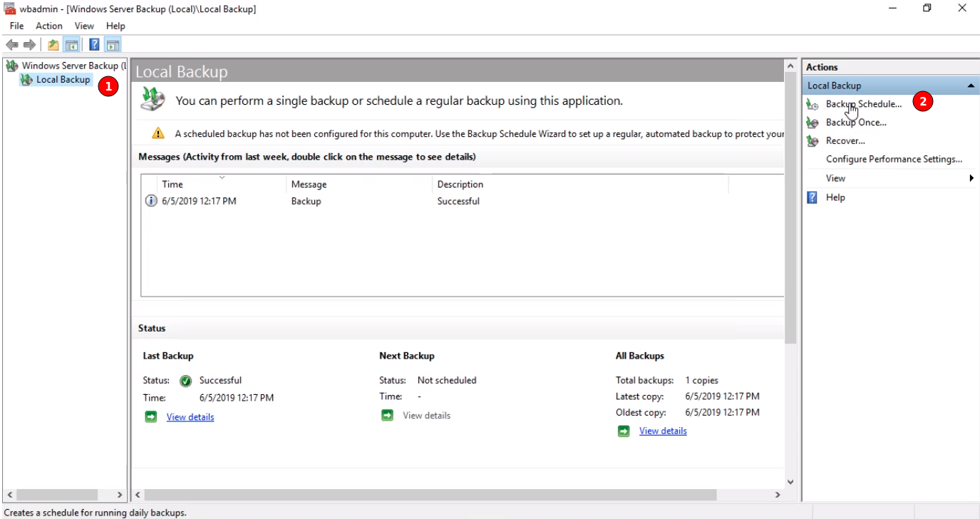
Task: Click View details under All Backups
Action: point(663,431)
